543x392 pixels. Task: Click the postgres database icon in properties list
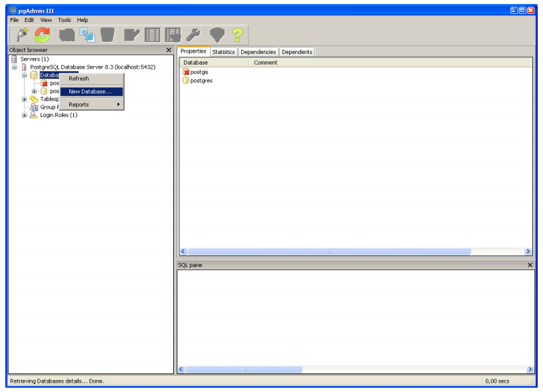click(x=186, y=81)
